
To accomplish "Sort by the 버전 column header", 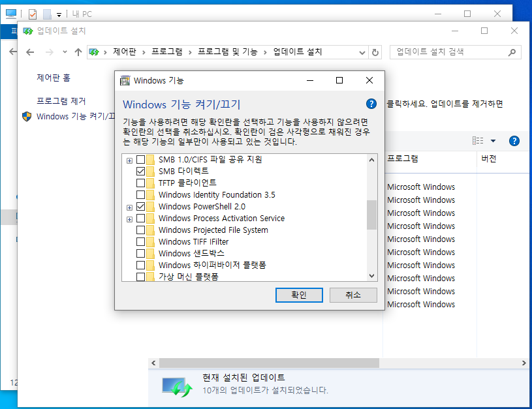I will (x=504, y=159).
